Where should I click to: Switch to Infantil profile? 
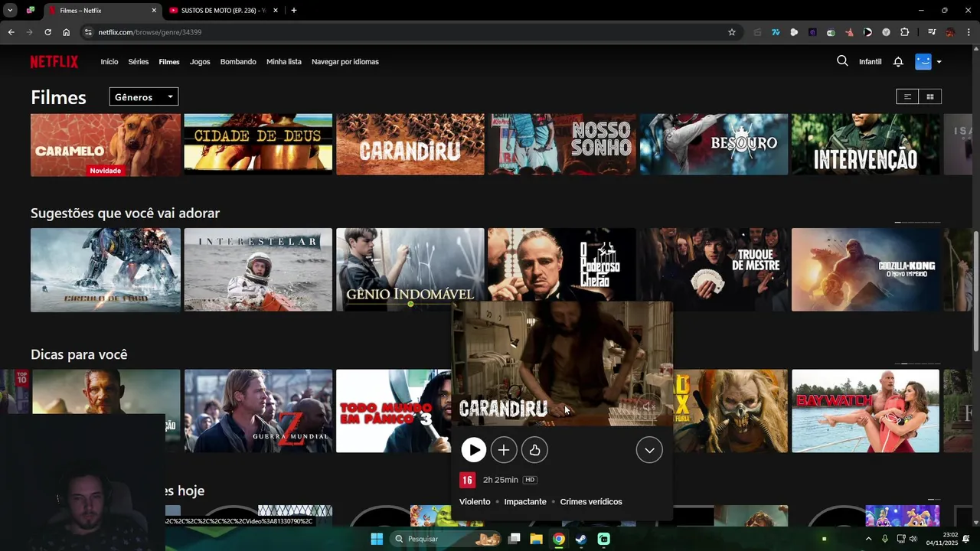click(x=871, y=62)
